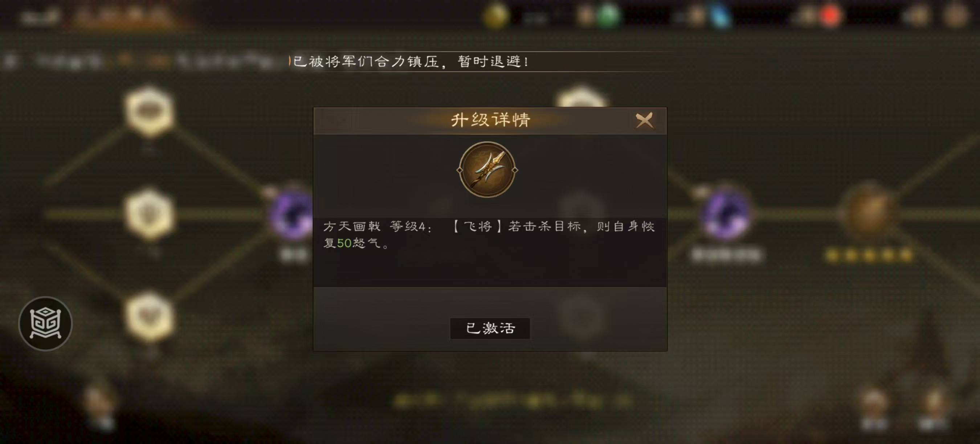The width and height of the screenshot is (980, 444).
Task: Select the middle hexagonal node on left
Action: click(150, 214)
